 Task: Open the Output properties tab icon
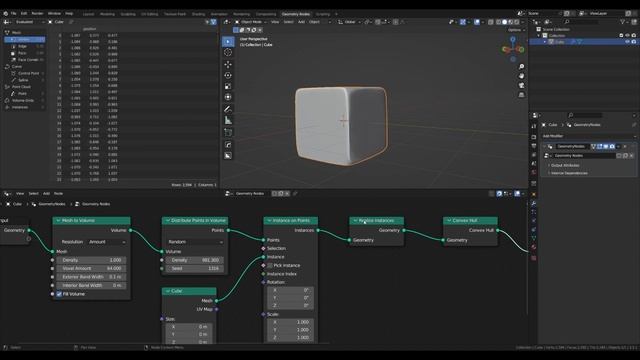[x=533, y=146]
